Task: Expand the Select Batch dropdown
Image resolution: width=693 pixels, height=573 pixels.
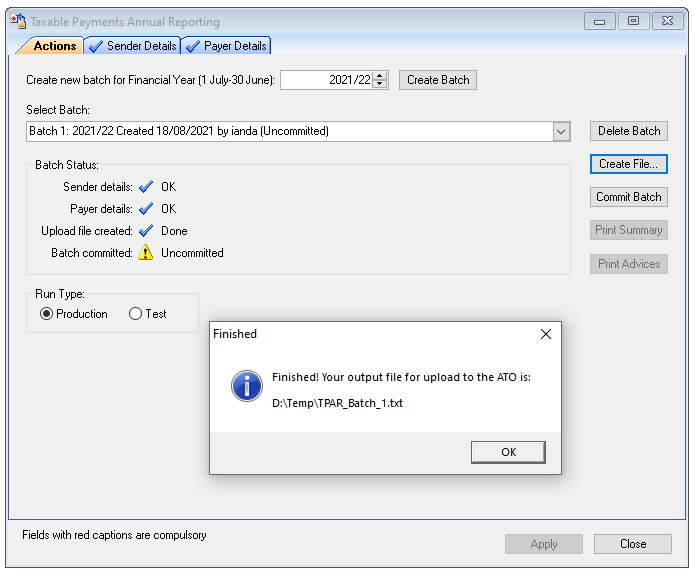Action: [x=561, y=132]
